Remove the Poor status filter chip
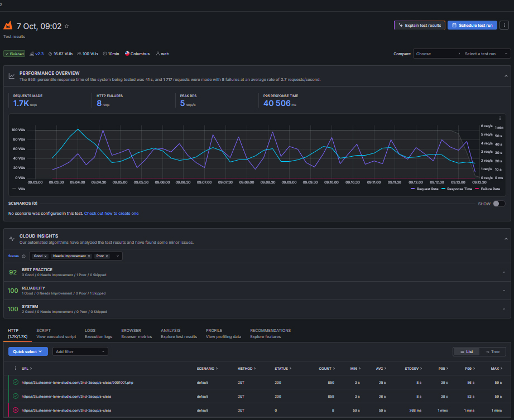 pos(107,256)
